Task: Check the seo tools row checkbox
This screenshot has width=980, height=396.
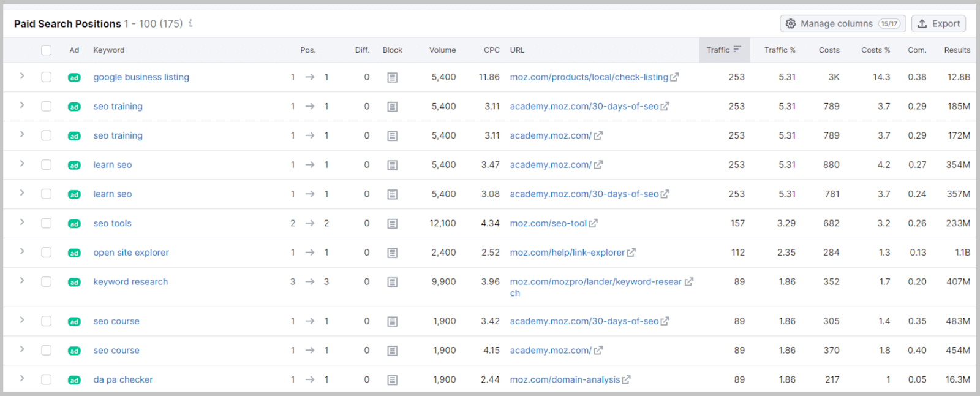Action: pos(47,223)
